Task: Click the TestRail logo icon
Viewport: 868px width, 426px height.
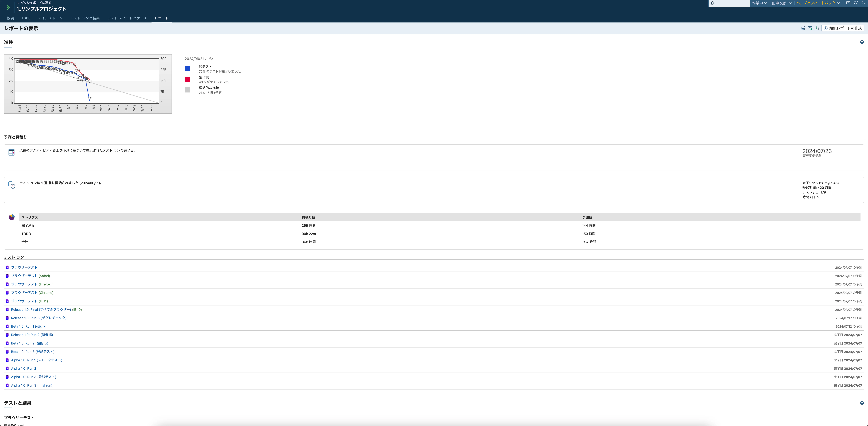Action: [8, 7]
